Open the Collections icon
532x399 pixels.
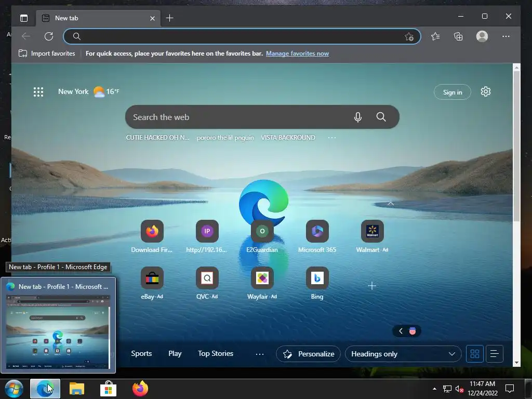pyautogui.click(x=458, y=36)
